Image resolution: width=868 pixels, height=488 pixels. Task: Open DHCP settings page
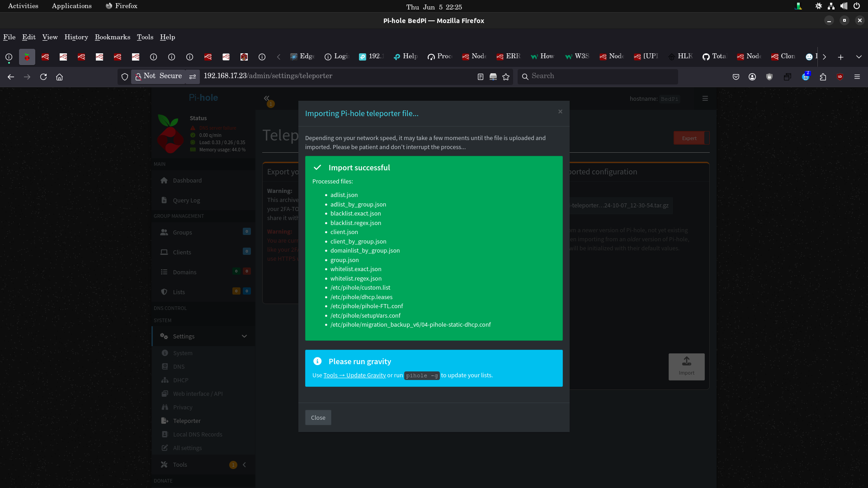pyautogui.click(x=203, y=380)
